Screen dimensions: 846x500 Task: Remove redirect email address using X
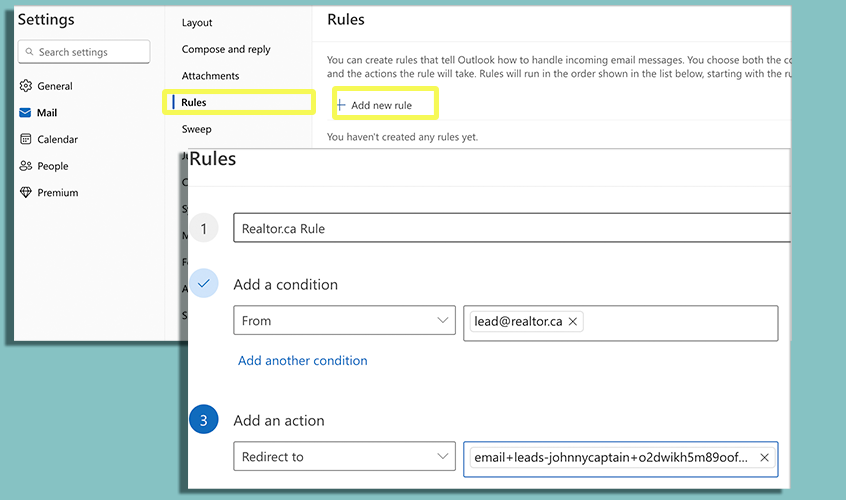(764, 457)
